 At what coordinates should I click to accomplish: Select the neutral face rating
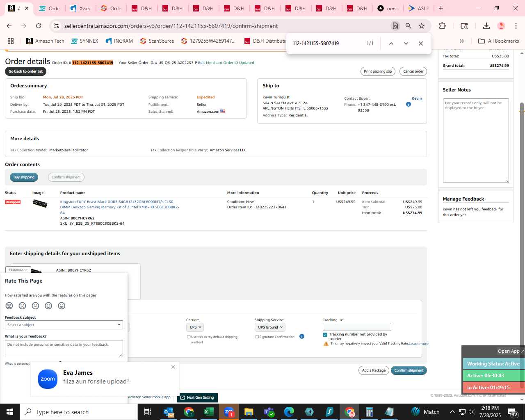(x=36, y=306)
